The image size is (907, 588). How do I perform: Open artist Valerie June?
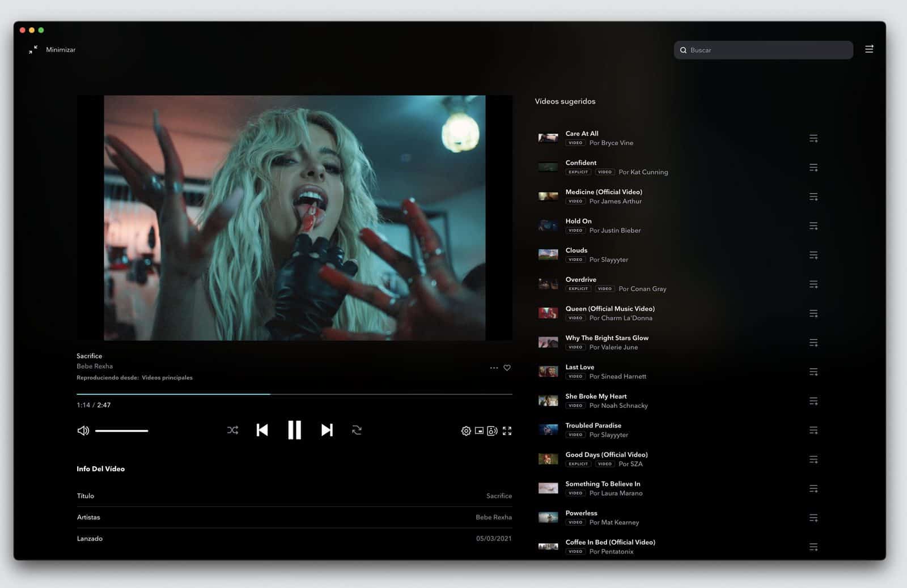(x=620, y=347)
